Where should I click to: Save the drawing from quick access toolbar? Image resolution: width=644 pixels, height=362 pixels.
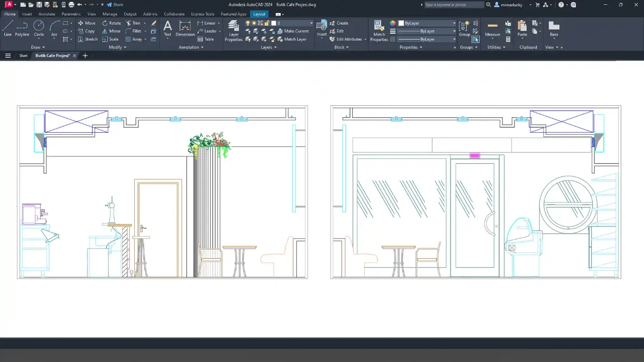[x=39, y=4]
